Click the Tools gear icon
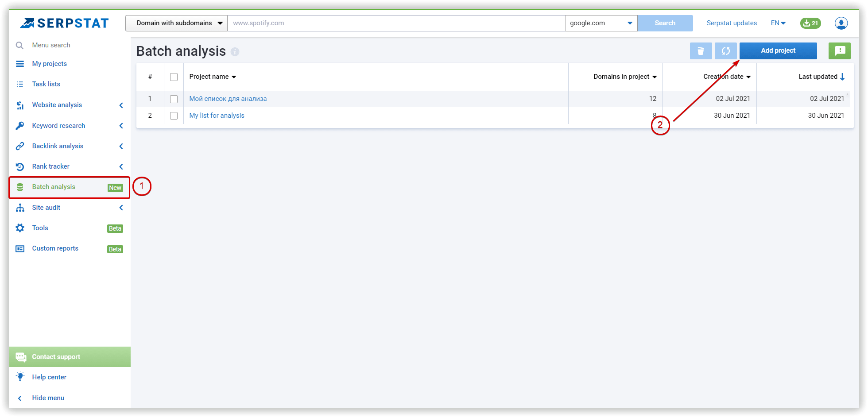Screen dimensions: 868x417 coord(20,228)
